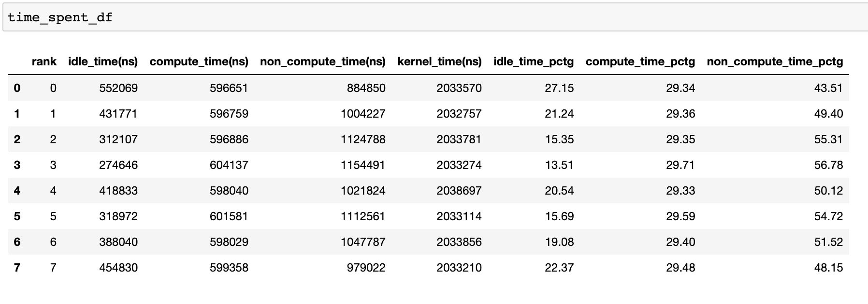Viewport: 868px width, 304px height.
Task: Click the idle_time(ns) column header
Action: pyautogui.click(x=103, y=61)
